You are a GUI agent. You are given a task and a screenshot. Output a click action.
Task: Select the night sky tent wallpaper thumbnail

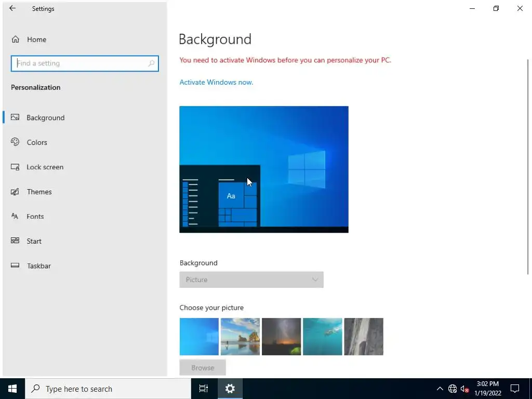click(281, 337)
